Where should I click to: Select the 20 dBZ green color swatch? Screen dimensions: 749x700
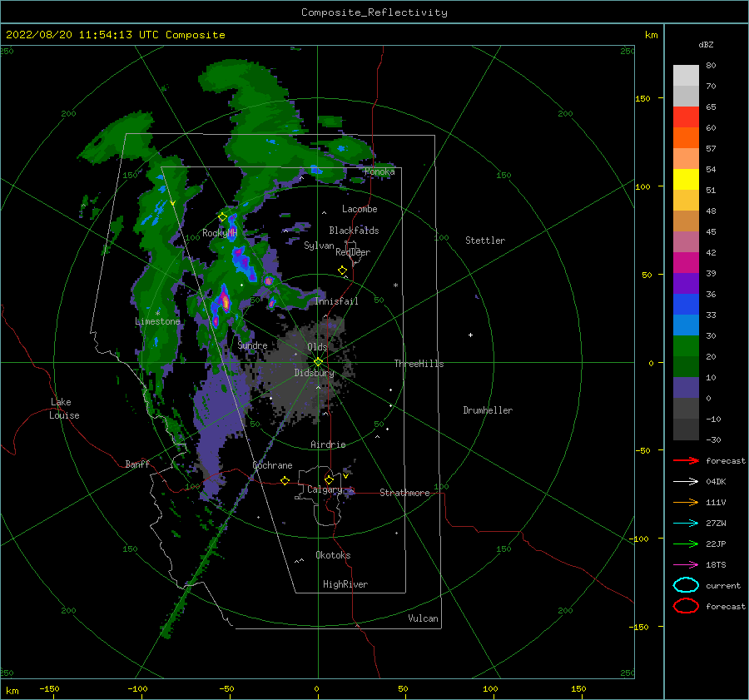coord(686,346)
